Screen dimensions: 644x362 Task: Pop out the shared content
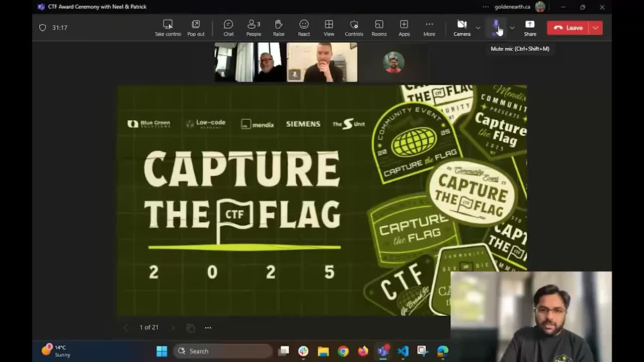point(196,28)
